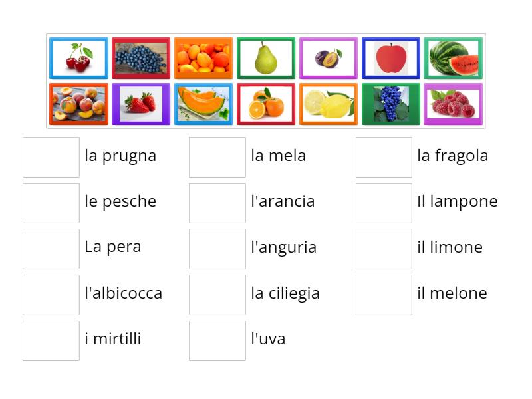The image size is (532, 399).
Task: Click the answer box beside la prugna
Action: [51, 156]
